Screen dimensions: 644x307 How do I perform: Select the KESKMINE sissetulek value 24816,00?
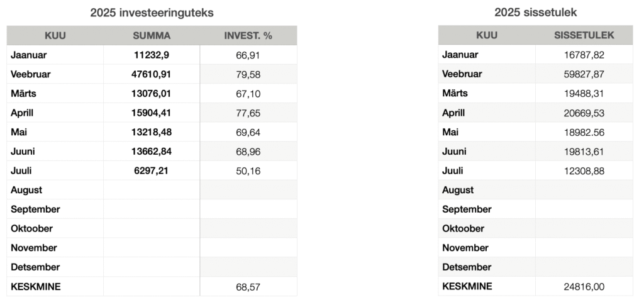point(584,286)
